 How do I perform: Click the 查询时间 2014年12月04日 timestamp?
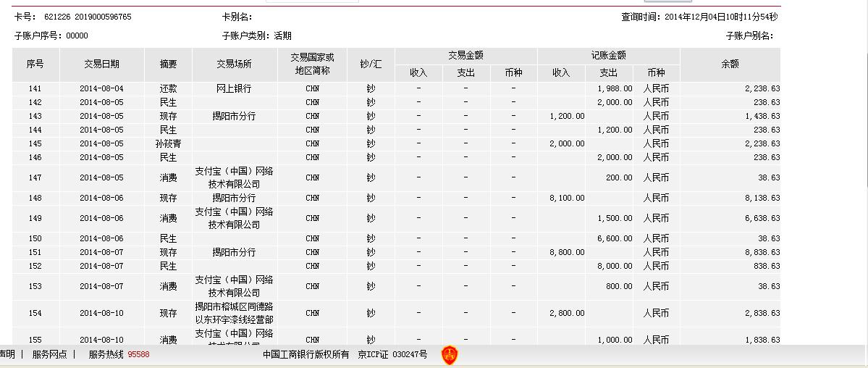700,17
